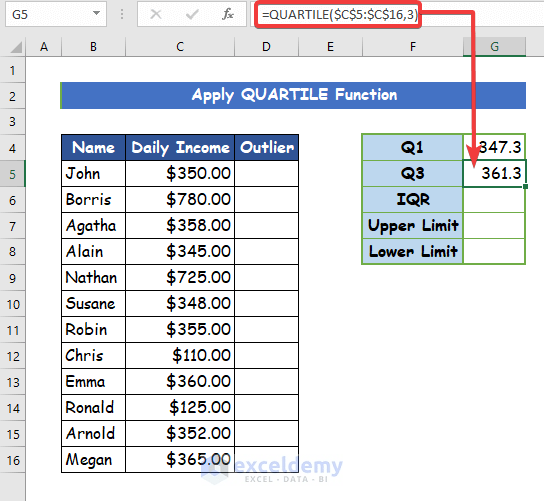
Task: Click the empty IQR value cell
Action: [x=494, y=199]
